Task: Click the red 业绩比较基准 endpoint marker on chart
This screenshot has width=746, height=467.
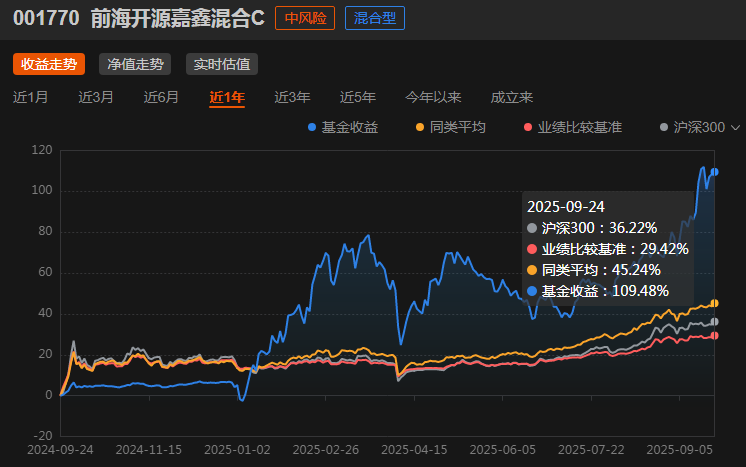Action: (x=714, y=336)
